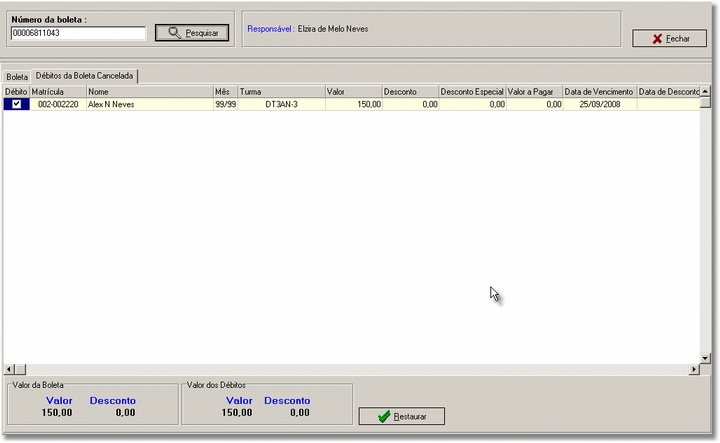Click the horizontal scrollbar right arrow

[694, 370]
